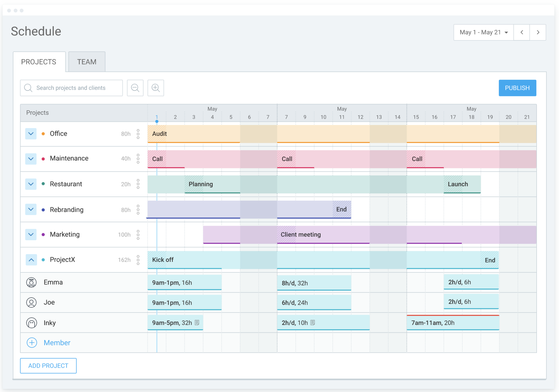Click inside the search projects field
This screenshot has width=559, height=392.
(76, 88)
